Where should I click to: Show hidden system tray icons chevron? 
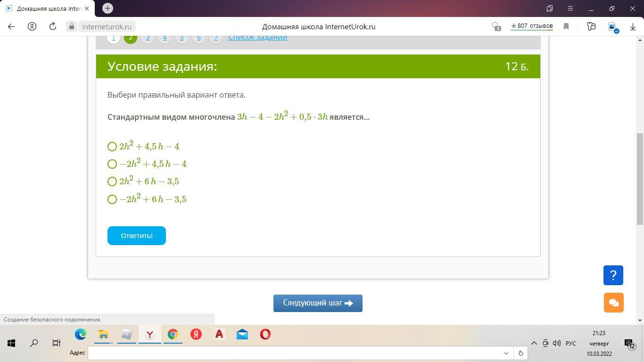[x=534, y=343]
